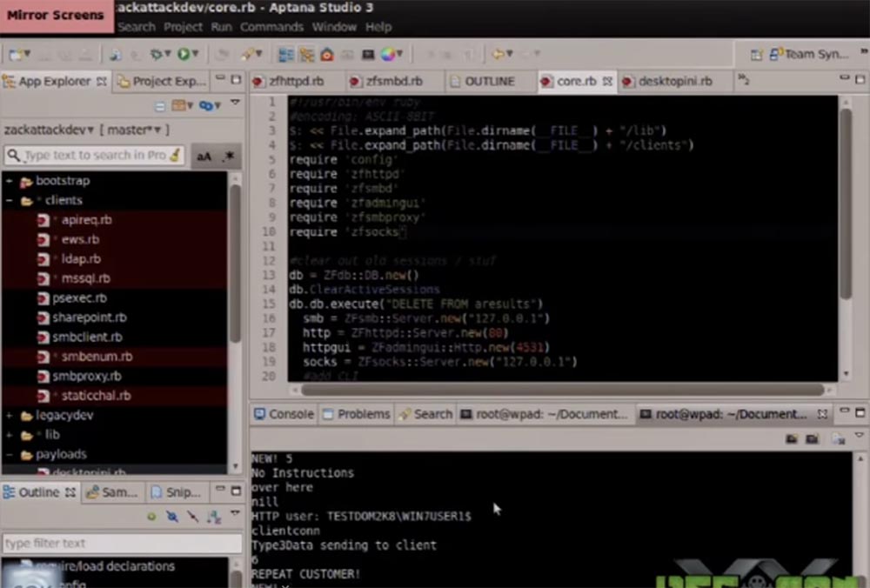
Task: Open the Debug icon dropdown arrow
Action: pos(168,54)
